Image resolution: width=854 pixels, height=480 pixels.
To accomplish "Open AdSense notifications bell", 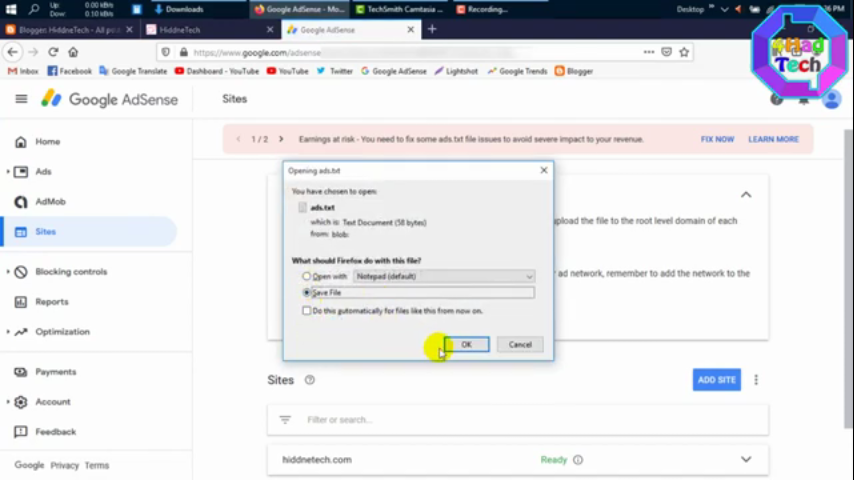I will (804, 100).
